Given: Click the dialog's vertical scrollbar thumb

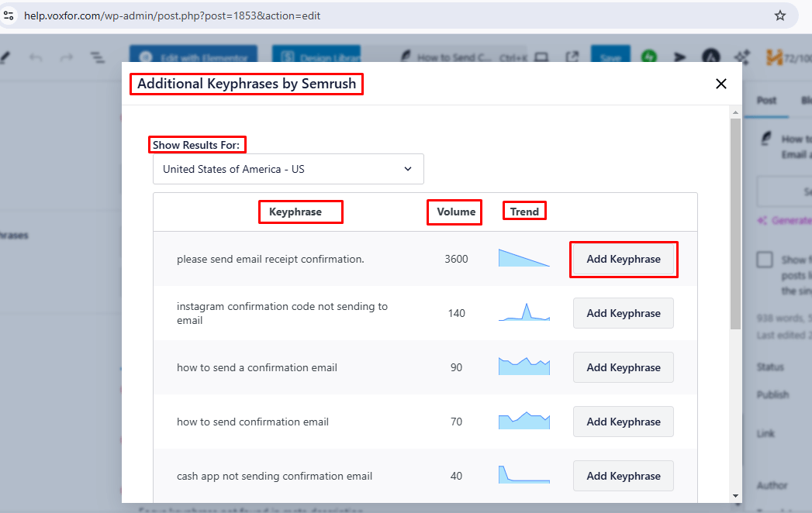Looking at the screenshot, I should pos(735,224).
